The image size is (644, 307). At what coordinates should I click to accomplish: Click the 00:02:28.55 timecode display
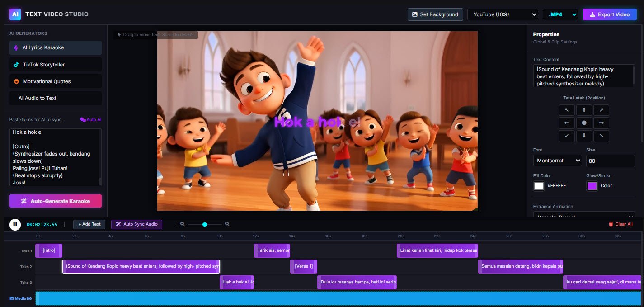(42, 224)
